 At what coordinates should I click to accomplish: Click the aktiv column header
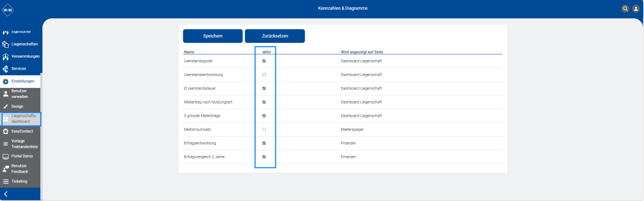[266, 52]
